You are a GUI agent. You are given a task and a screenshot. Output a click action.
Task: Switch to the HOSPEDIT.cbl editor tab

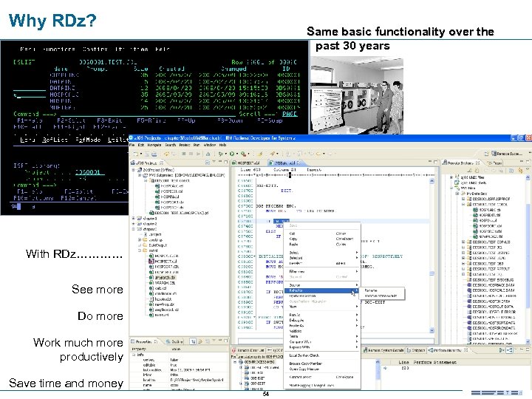click(248, 163)
